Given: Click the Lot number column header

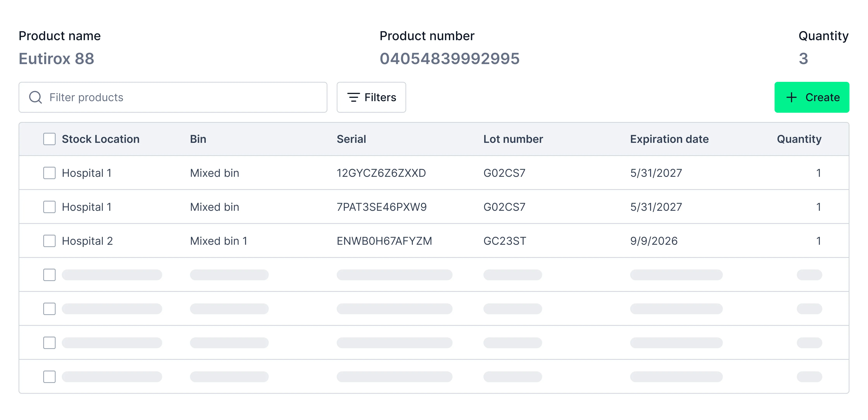Looking at the screenshot, I should point(513,139).
